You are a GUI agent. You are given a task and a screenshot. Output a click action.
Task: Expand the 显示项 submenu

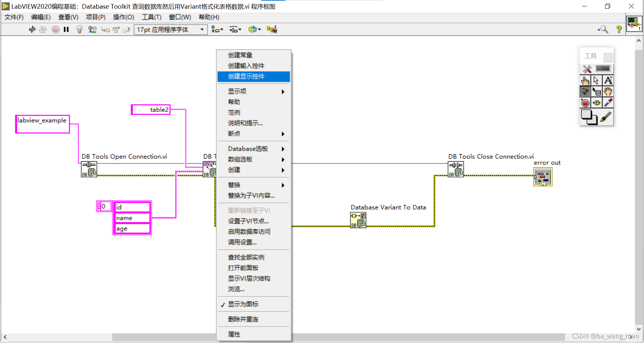click(254, 92)
